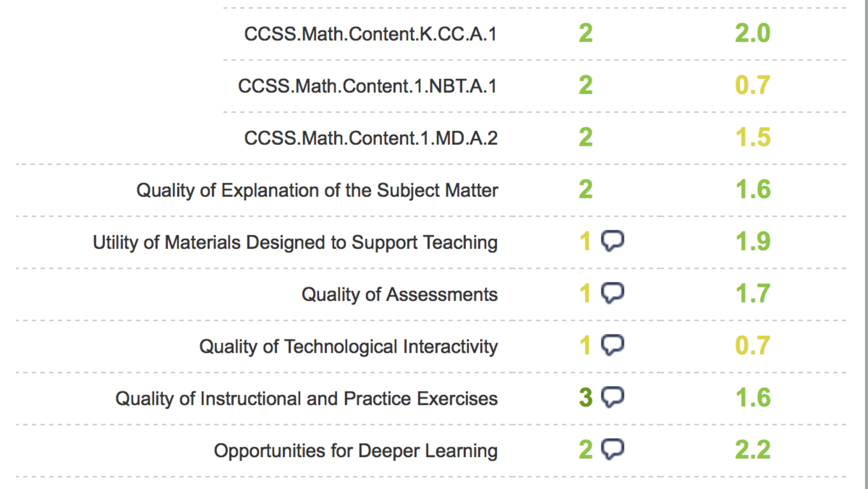Select the CCSS.Math.Content.1.NBT.A.1 standard
The image size is (868, 489).
pos(367,86)
